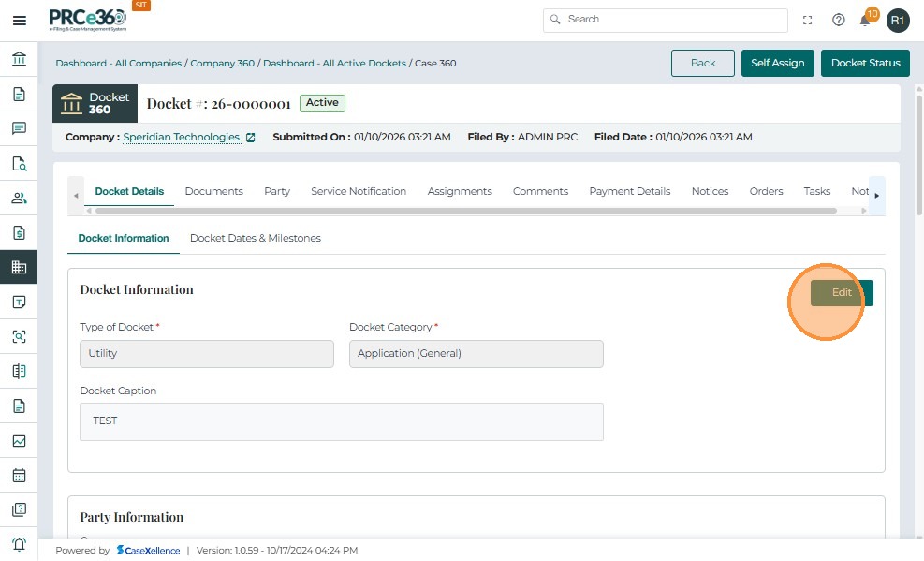The width and height of the screenshot is (924, 561).
Task: Click the 'Filed By : ADMIN PRC' text
Action: (x=522, y=138)
